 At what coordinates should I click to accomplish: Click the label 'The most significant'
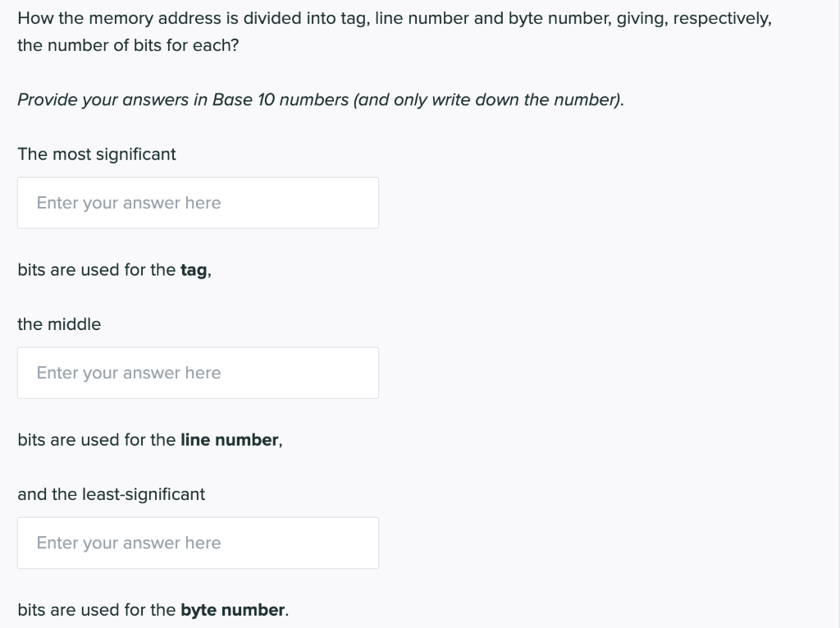pos(96,154)
